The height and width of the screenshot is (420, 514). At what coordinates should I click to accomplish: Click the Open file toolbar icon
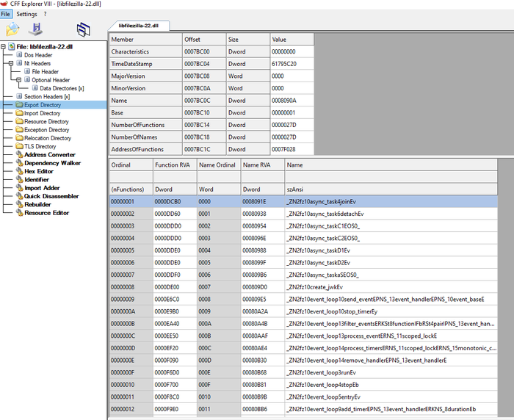pyautogui.click(x=12, y=29)
